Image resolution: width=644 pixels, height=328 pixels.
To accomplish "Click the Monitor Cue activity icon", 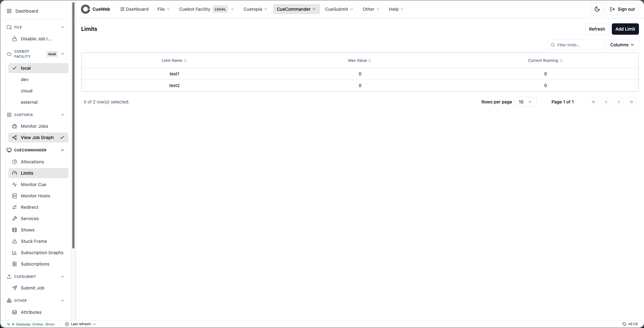I will [x=15, y=184].
